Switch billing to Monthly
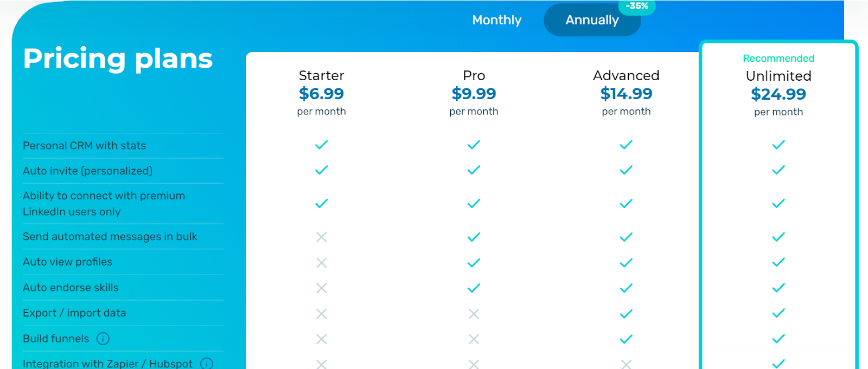868x369 pixels. [496, 20]
